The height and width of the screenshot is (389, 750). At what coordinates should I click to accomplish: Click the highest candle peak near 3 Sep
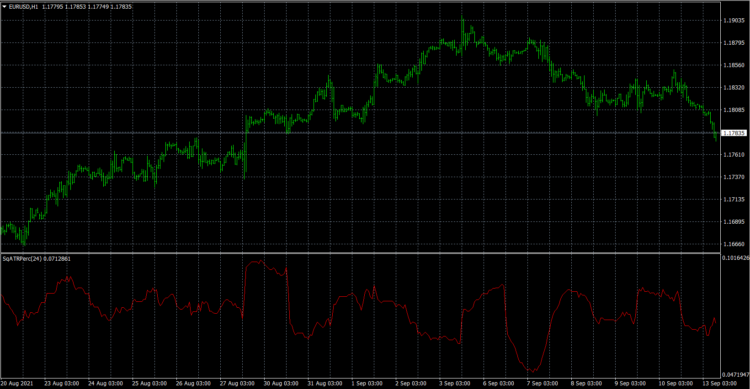pyautogui.click(x=462, y=17)
